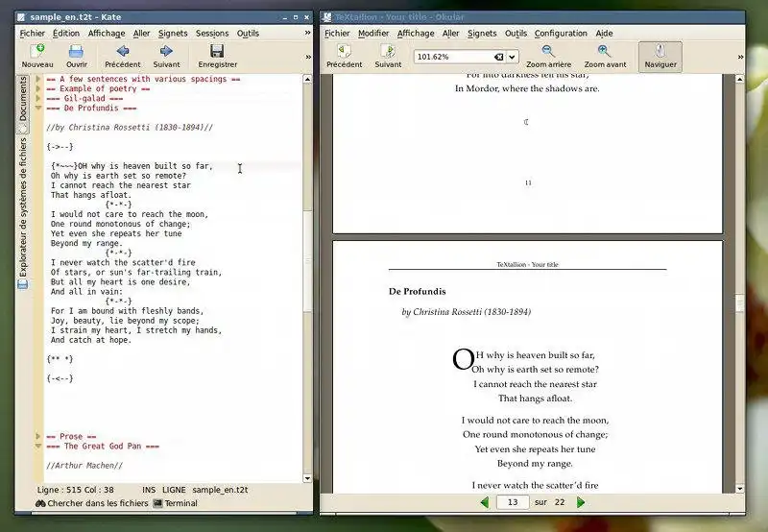Image resolution: width=768 pixels, height=532 pixels.
Task: Click Okular's vertical scrollbar handle
Action: 739,302
